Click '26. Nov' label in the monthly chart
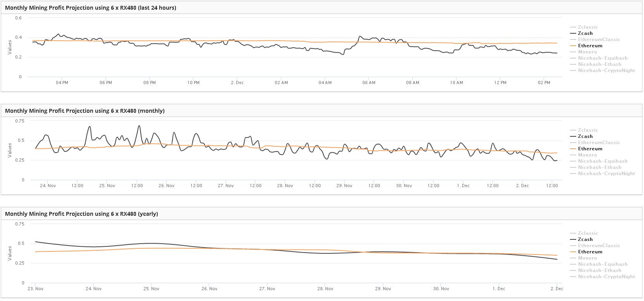Viewport: 644px width, 301px height. click(167, 186)
